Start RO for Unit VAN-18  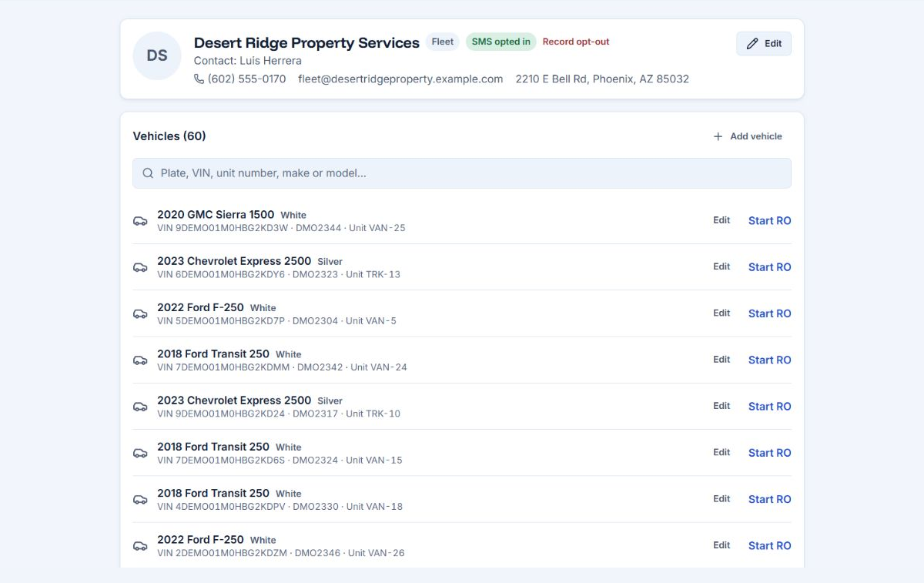coord(770,499)
